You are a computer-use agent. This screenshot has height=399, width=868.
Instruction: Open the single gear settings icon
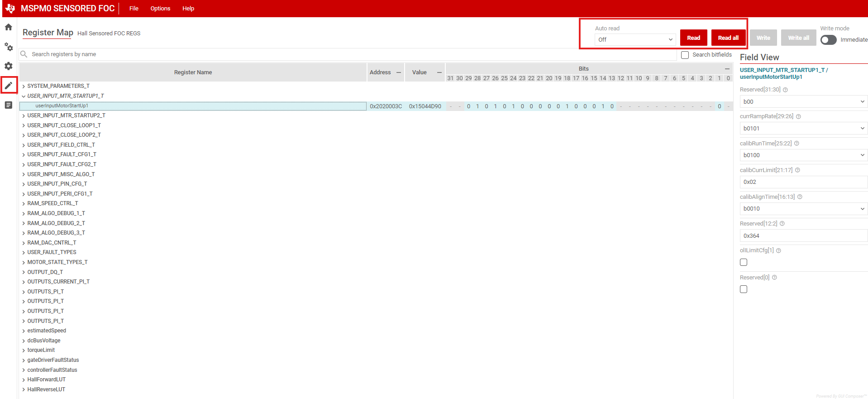tap(9, 66)
